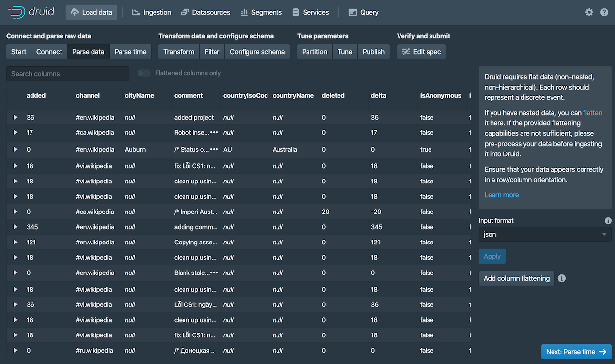615x364 pixels.
Task: Open the Ingestion page
Action: pyautogui.click(x=151, y=12)
